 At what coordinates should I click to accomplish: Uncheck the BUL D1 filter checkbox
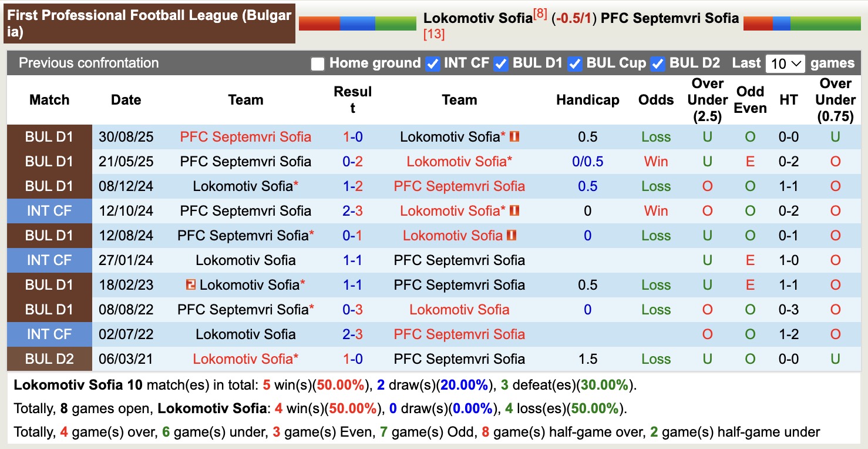501,63
